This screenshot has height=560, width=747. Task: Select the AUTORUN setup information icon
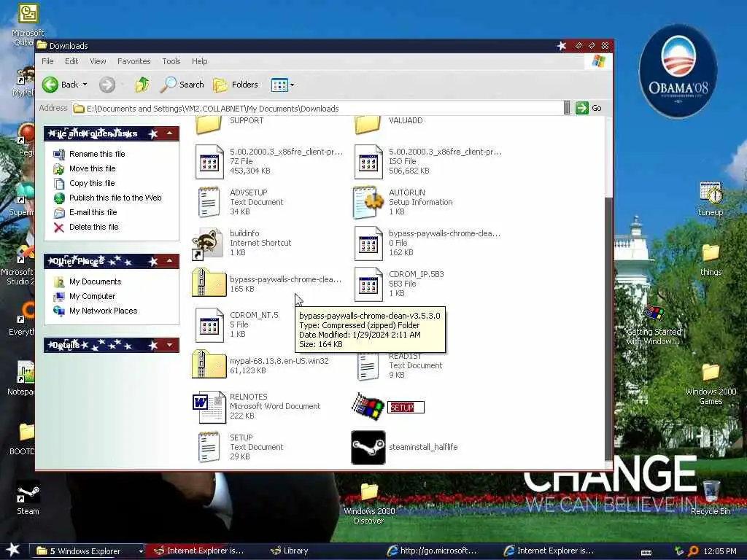coord(368,203)
